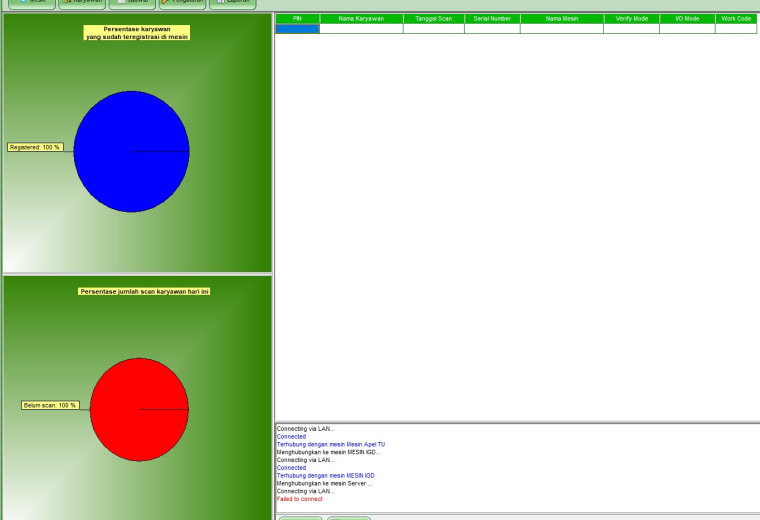Click the Work Code column header
Viewport: 760px width, 520px height.
pyautogui.click(x=736, y=19)
